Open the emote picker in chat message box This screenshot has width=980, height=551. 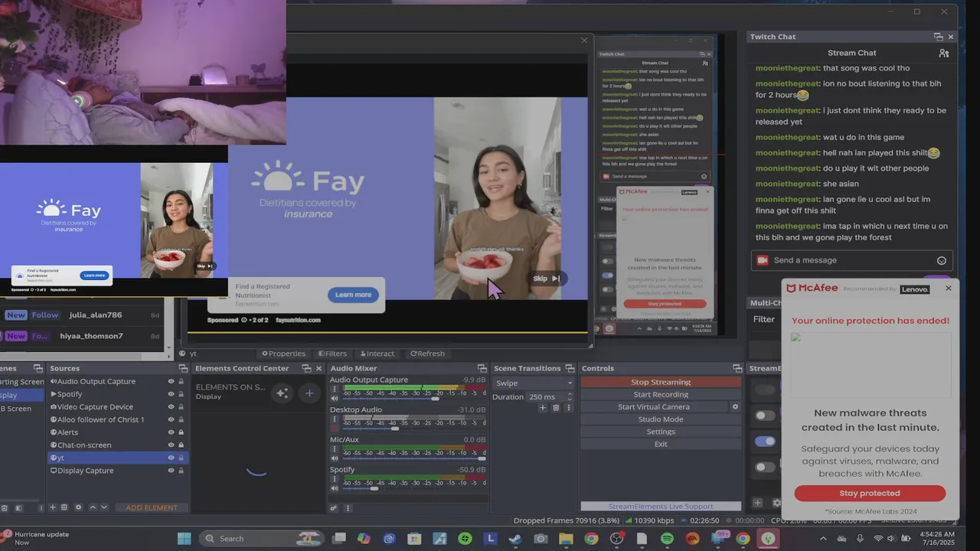click(942, 260)
